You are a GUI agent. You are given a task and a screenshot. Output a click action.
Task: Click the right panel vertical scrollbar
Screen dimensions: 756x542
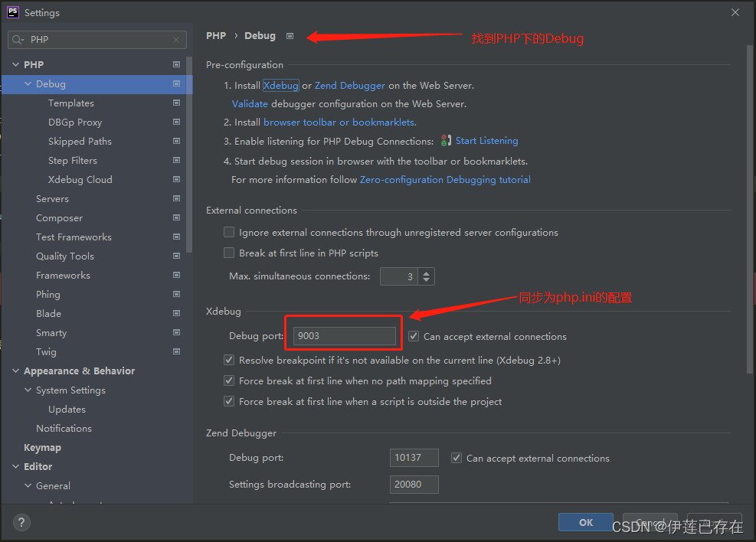749,209
